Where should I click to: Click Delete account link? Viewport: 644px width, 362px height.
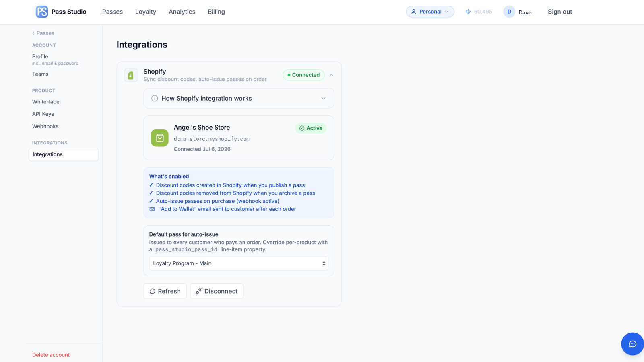(51, 355)
